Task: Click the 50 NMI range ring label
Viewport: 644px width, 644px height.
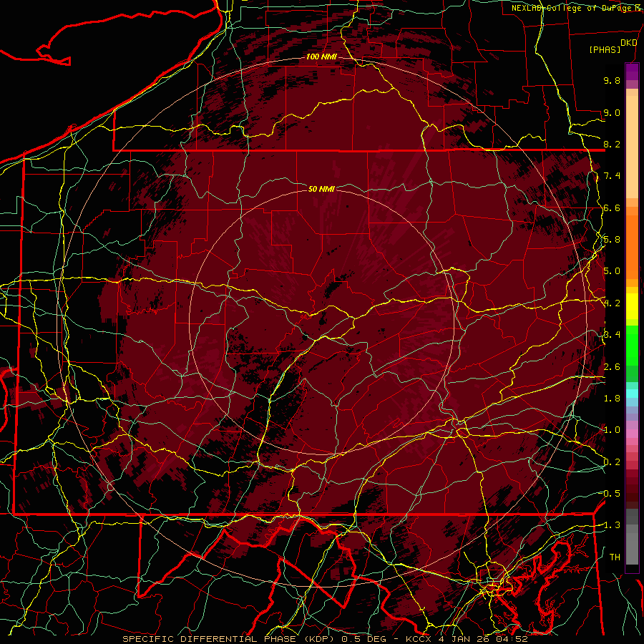Action: tap(321, 189)
